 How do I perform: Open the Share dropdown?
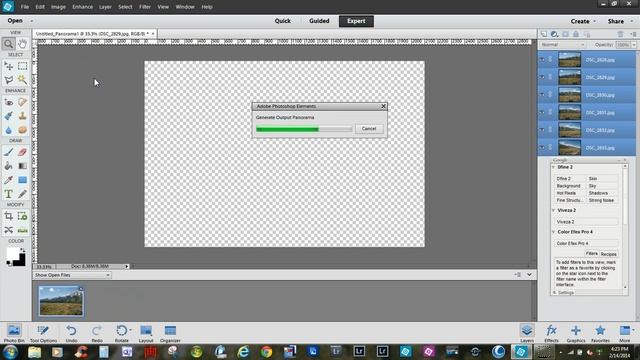click(x=619, y=21)
